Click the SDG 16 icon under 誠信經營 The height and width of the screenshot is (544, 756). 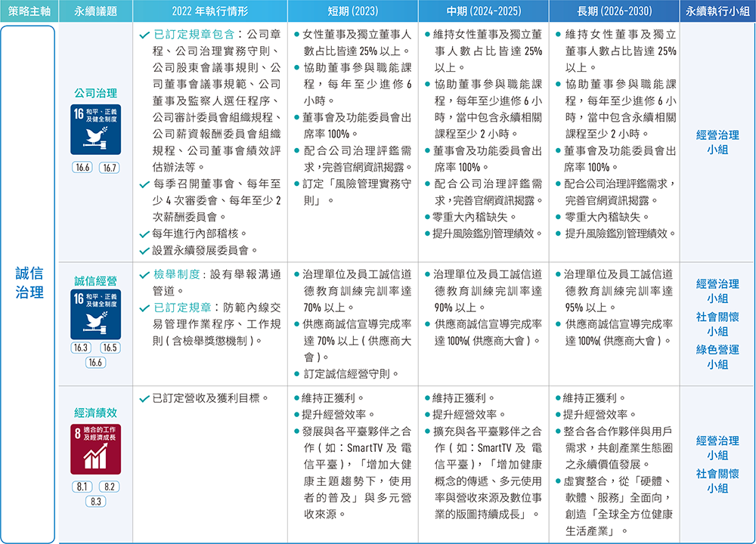pyautogui.click(x=95, y=314)
